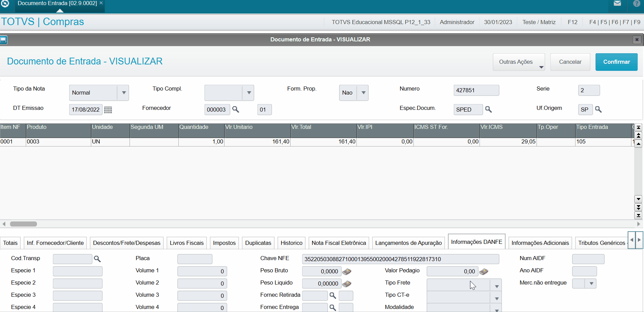
Task: Click the TOTVS logo icon at top left
Action: click(x=5, y=3)
